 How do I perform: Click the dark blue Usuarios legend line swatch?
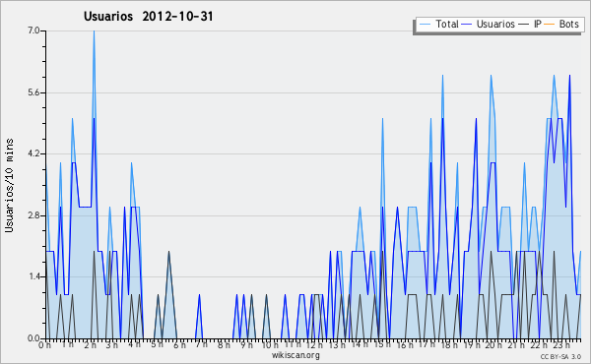pyautogui.click(x=467, y=25)
